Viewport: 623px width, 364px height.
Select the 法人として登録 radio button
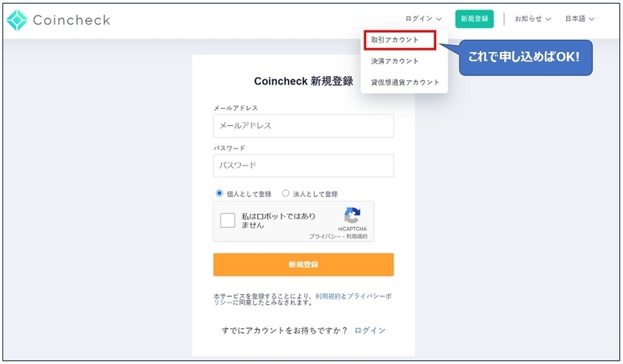coord(285,194)
